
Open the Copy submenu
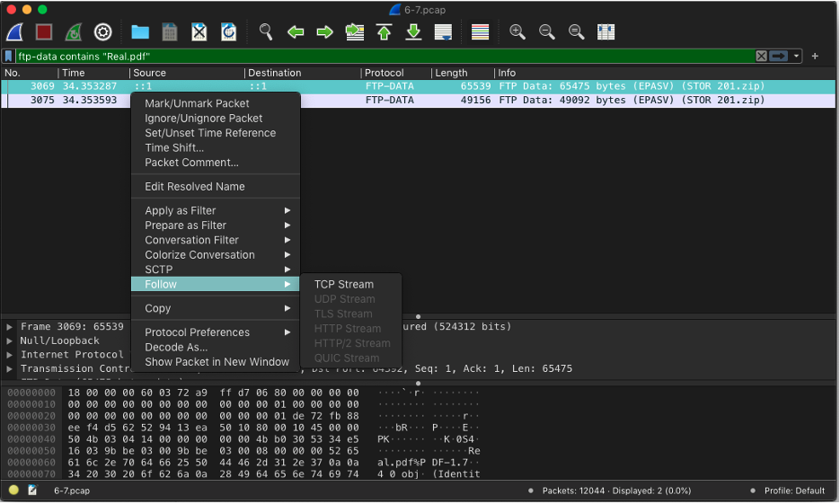(x=216, y=308)
